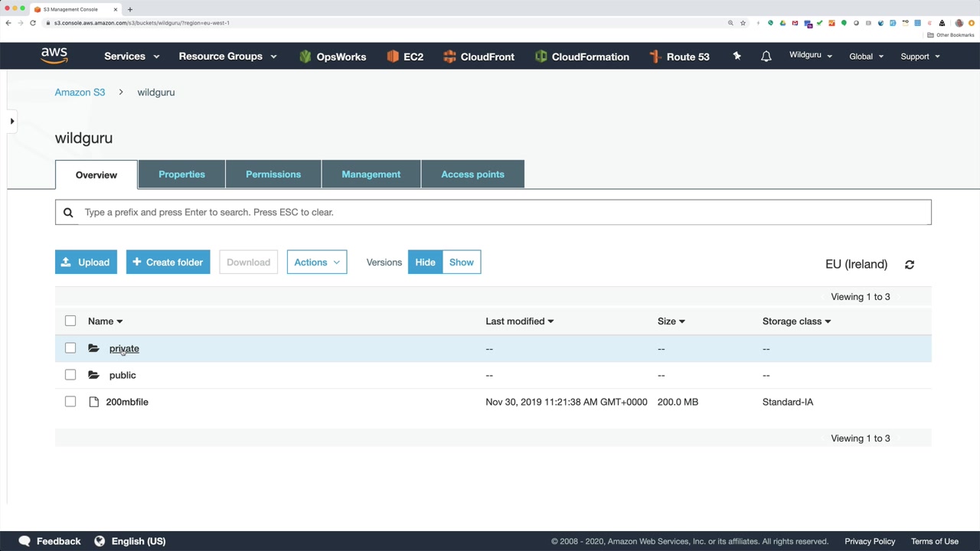Close the S3 Management Console tab

(x=116, y=9)
